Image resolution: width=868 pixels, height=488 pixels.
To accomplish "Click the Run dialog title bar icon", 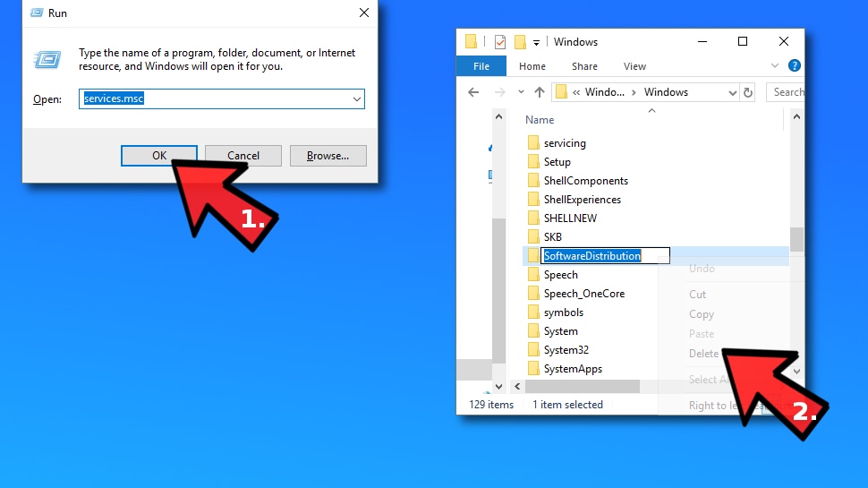I will tap(37, 13).
